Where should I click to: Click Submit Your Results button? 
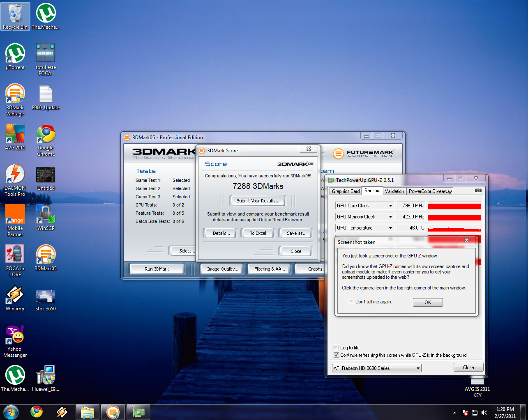pos(258,201)
